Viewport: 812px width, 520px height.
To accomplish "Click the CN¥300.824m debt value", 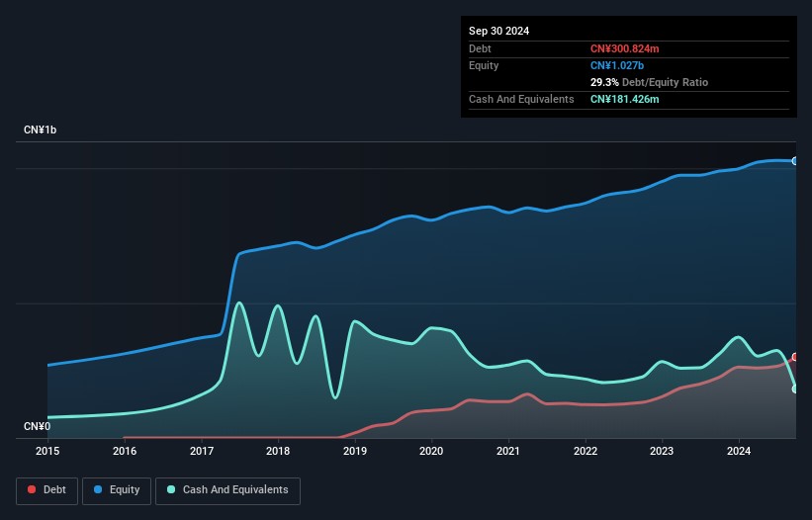I will pyautogui.click(x=624, y=48).
